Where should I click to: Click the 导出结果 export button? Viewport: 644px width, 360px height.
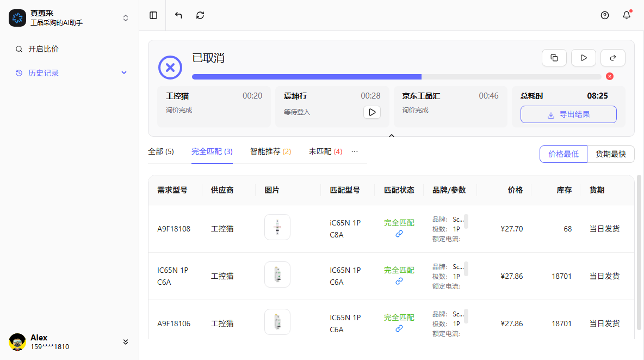pos(568,114)
